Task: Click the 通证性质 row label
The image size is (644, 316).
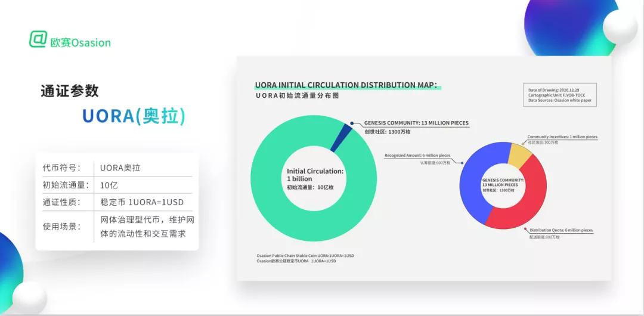Action: (61, 202)
